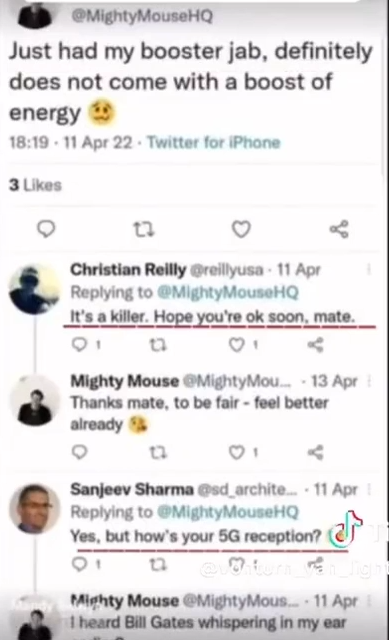The image size is (389, 640).
Task: View the 3 Likes list
Action: pos(36,185)
